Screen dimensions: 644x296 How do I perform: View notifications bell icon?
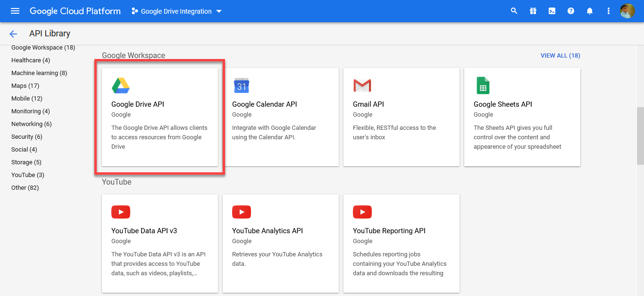pos(590,11)
